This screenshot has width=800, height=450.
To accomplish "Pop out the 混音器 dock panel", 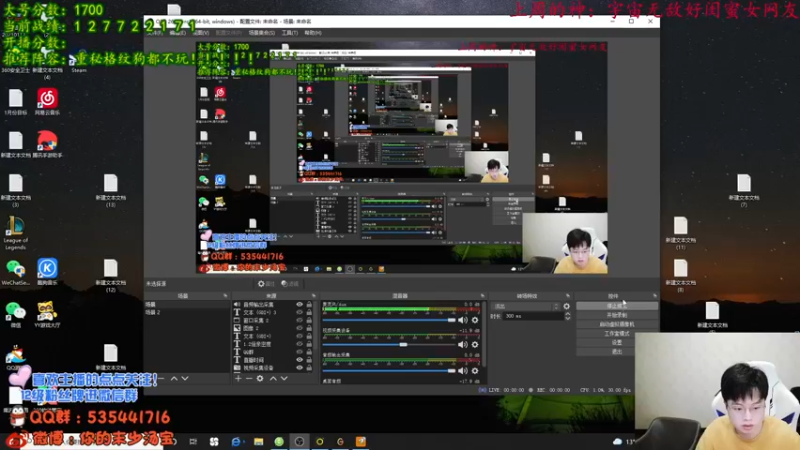I will (x=482, y=296).
